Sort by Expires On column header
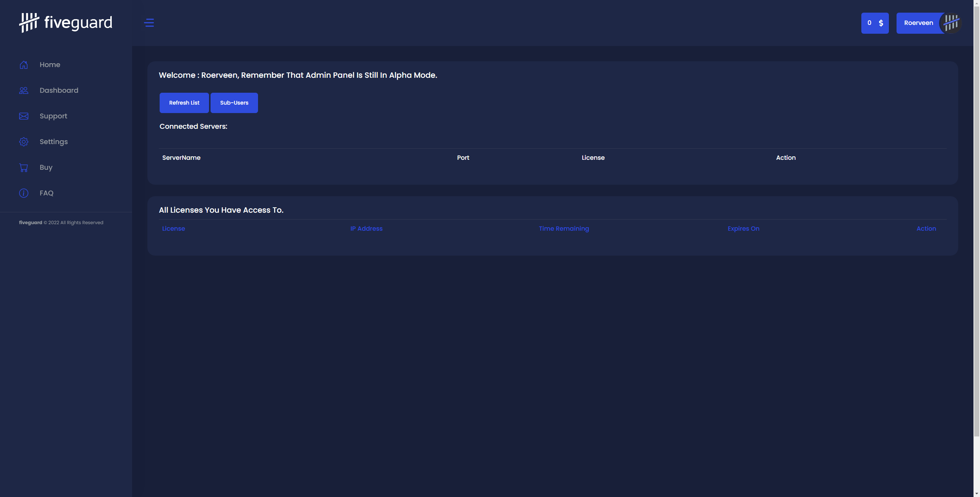 tap(743, 228)
